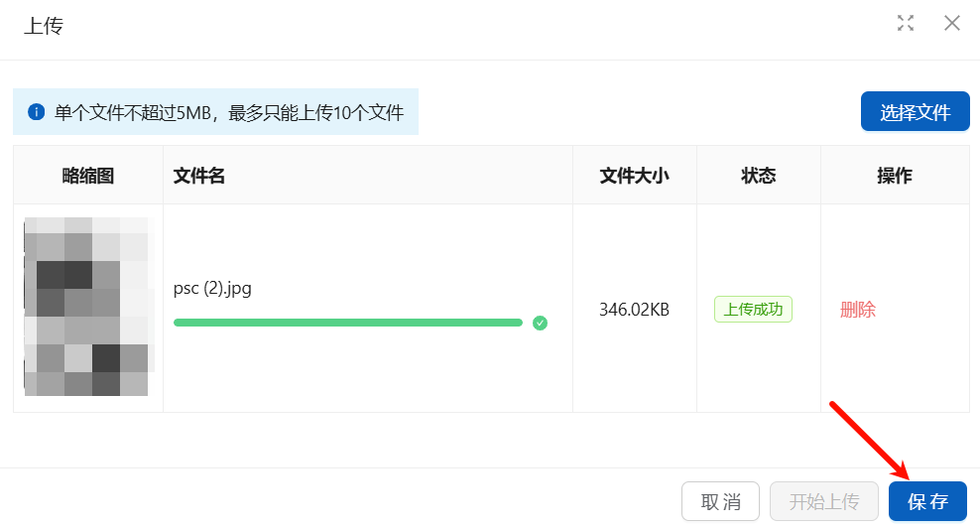Click the file limit notice text
The image size is (980, 528).
(229, 112)
